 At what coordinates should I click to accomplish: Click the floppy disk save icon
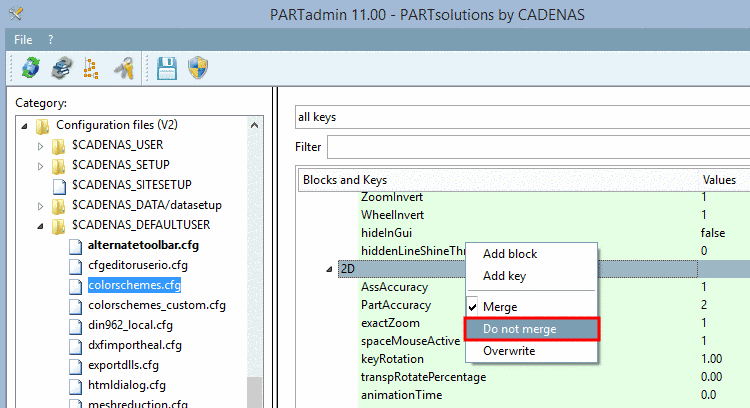[x=167, y=68]
